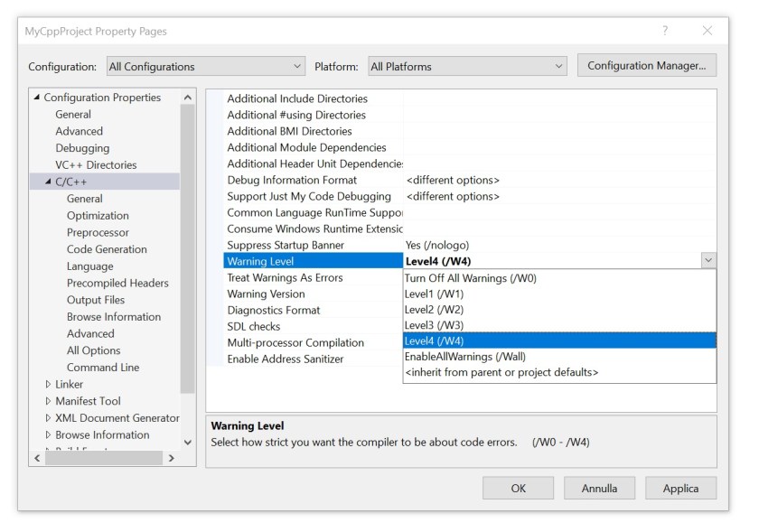Choose Turn Off All Warnings (/W0)
The width and height of the screenshot is (759, 532).
(x=559, y=278)
